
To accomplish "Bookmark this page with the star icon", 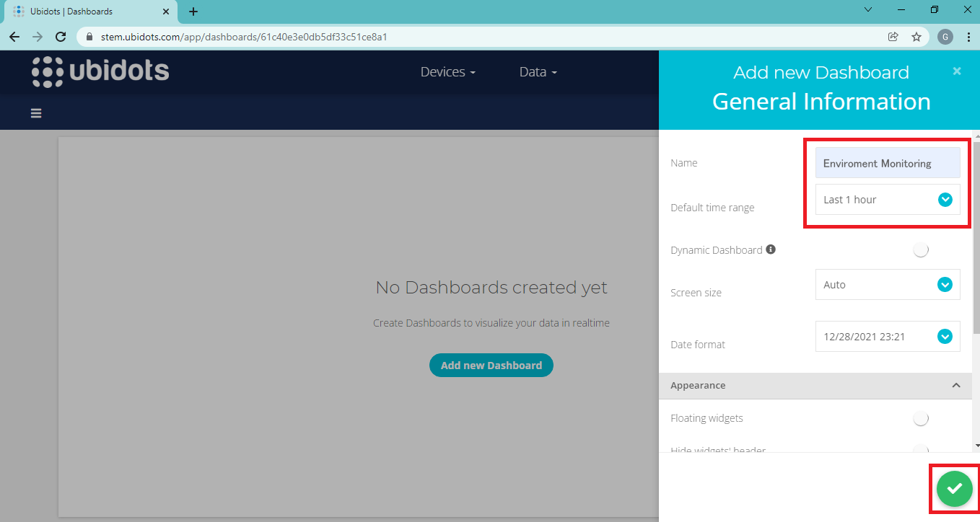I will (916, 37).
